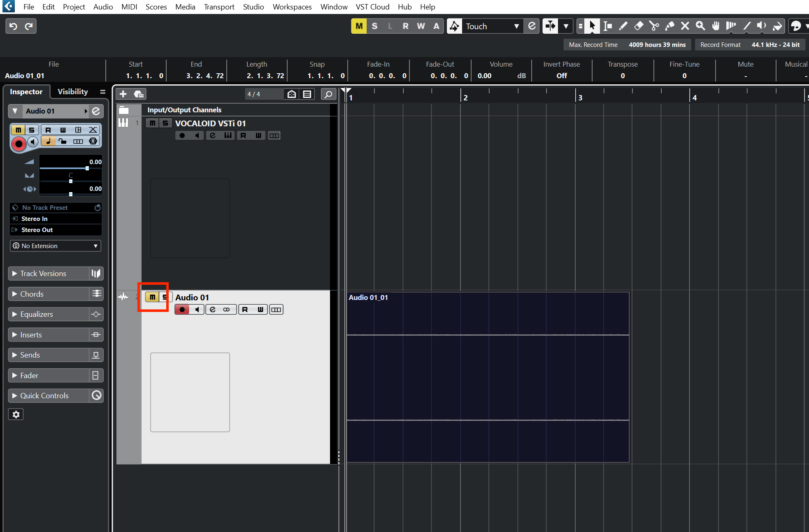
Task: Open the automation mode dropdown showing Touch
Action: point(517,26)
